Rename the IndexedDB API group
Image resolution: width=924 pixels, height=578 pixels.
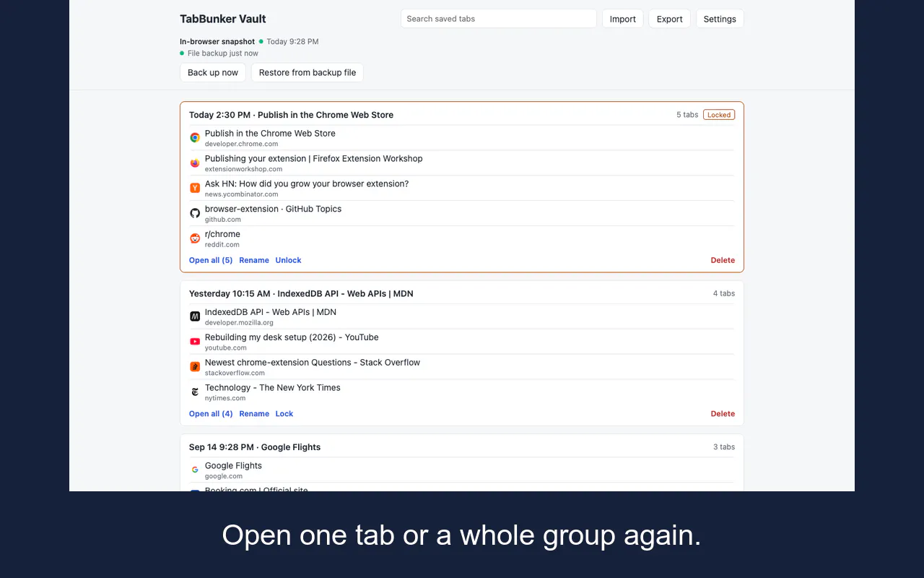point(254,414)
